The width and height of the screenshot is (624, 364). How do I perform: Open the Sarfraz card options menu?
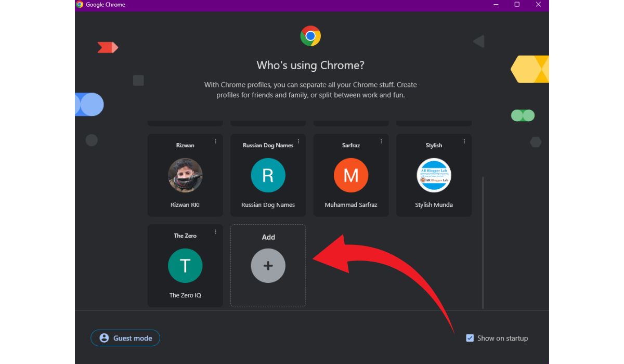coord(381,141)
